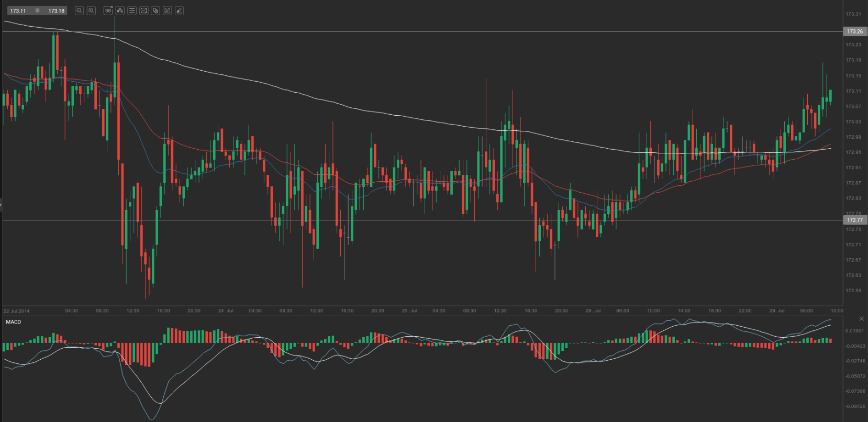Viewport: 868px width, 422px height.
Task: Expand the collapsed left side panel arrow
Action: pos(1,205)
